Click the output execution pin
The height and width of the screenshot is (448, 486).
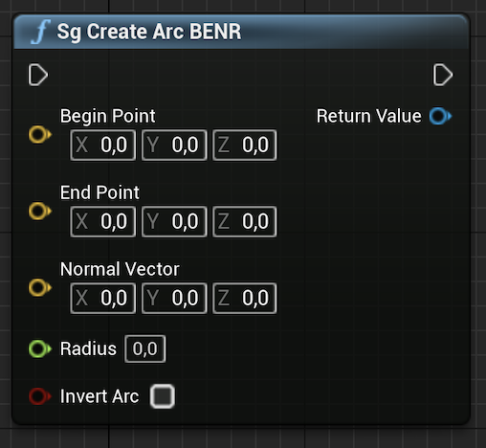click(x=443, y=75)
